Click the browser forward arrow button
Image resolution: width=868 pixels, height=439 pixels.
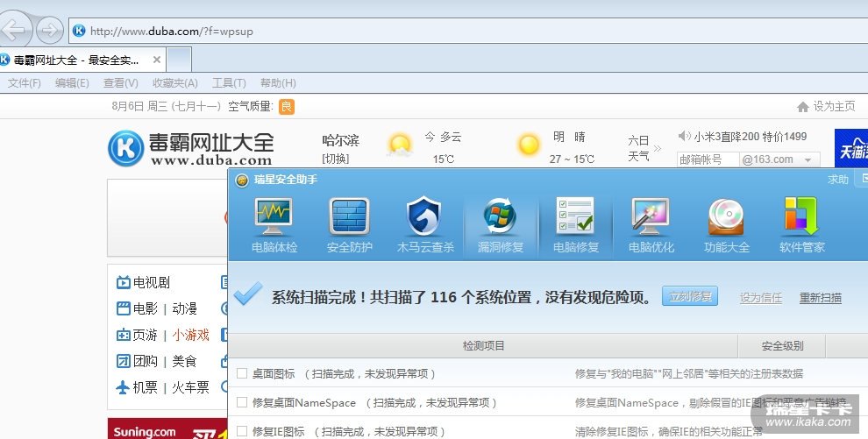(x=50, y=30)
